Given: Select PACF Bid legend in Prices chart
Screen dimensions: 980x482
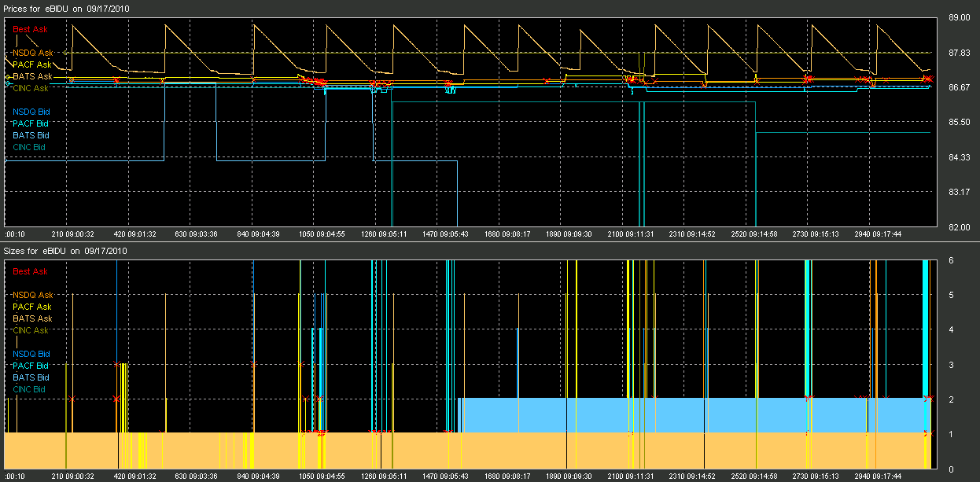Looking at the screenshot, I should 31,123.
